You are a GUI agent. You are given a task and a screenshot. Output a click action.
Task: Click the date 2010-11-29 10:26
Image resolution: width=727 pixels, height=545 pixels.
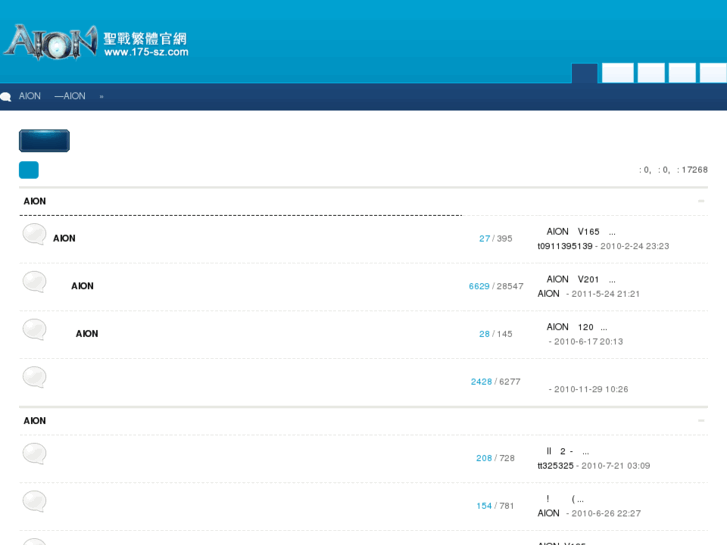[x=591, y=389]
